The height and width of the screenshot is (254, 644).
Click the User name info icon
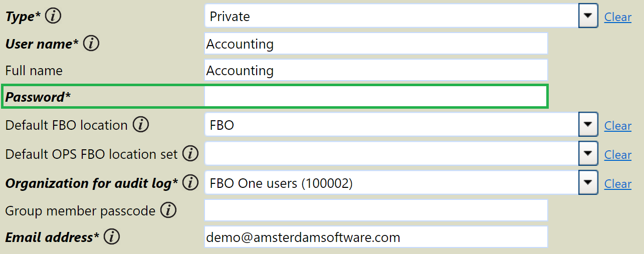[91, 44]
